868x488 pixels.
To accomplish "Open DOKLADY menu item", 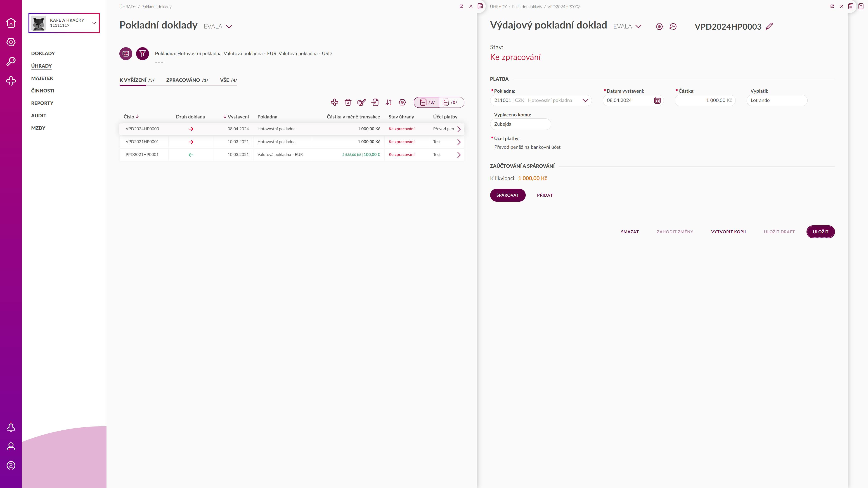I will (x=43, y=54).
